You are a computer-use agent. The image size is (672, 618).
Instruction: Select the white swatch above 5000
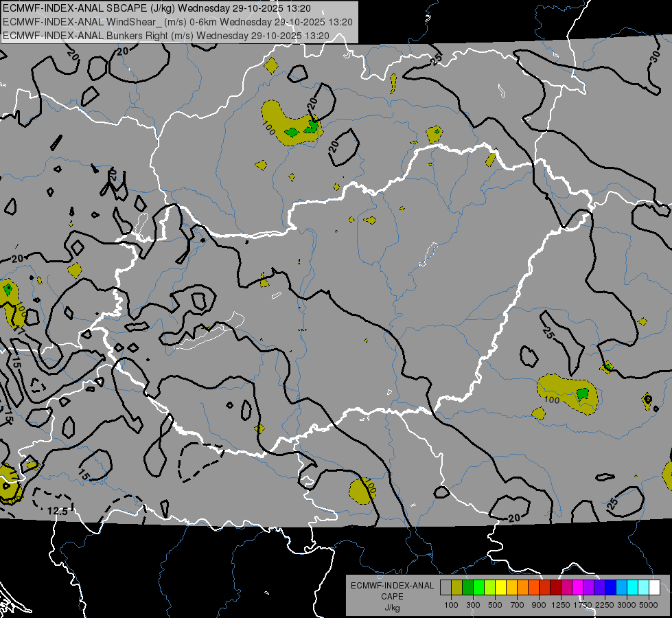(654, 588)
